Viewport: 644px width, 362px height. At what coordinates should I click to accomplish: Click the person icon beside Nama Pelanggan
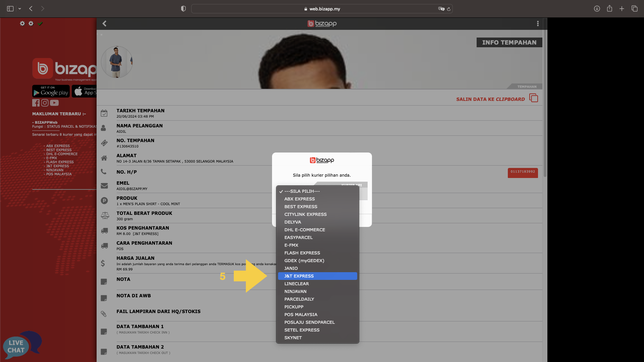[x=103, y=128]
